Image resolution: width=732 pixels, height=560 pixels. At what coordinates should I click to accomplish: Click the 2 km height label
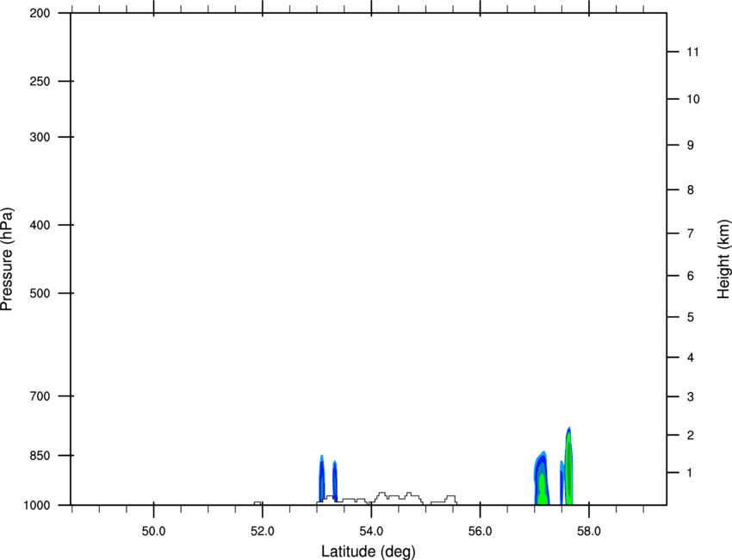click(691, 435)
